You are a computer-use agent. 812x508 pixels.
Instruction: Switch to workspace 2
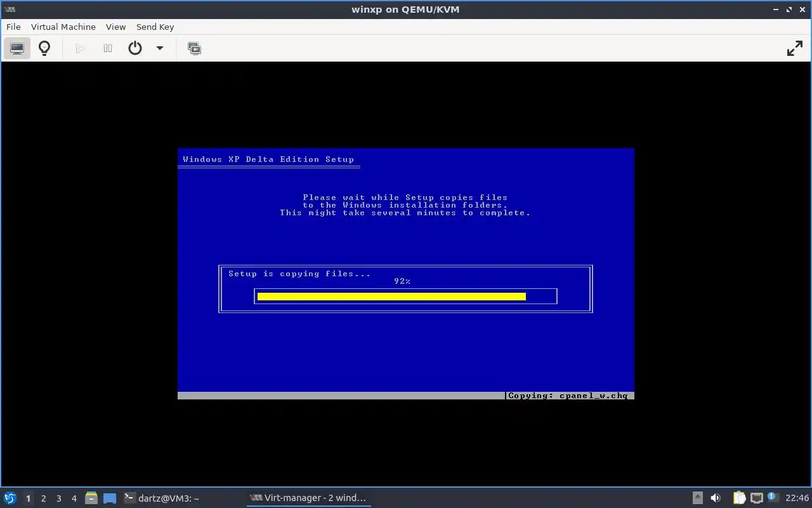pos(43,498)
